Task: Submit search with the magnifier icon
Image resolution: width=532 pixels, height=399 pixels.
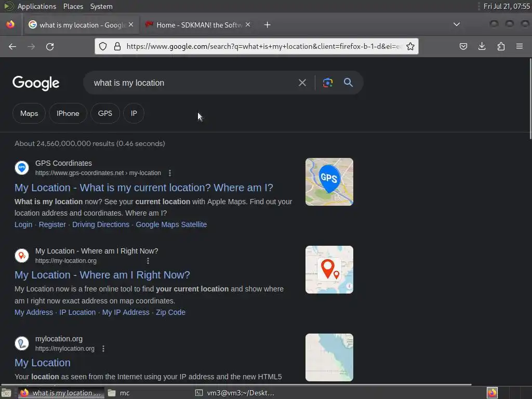Action: [348, 83]
